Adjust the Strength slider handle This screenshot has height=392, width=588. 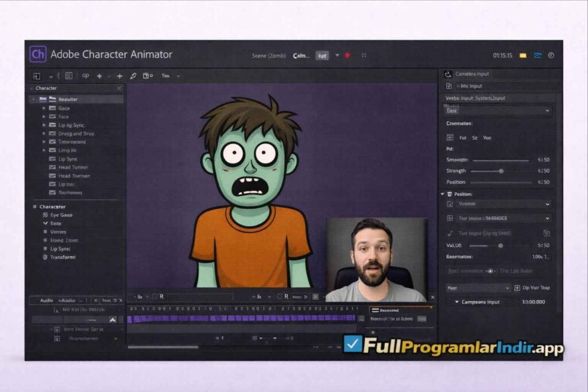[x=501, y=170]
